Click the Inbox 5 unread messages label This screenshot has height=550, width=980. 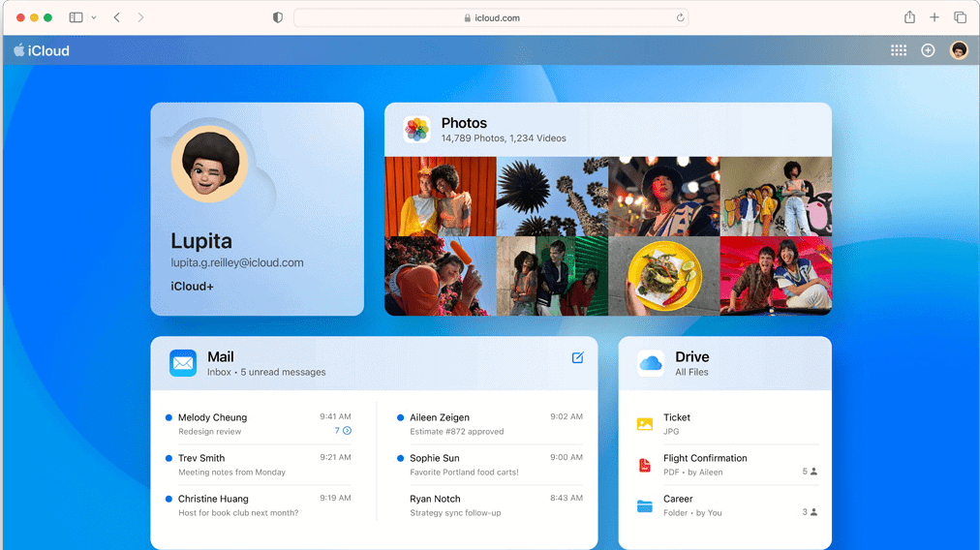tap(266, 372)
